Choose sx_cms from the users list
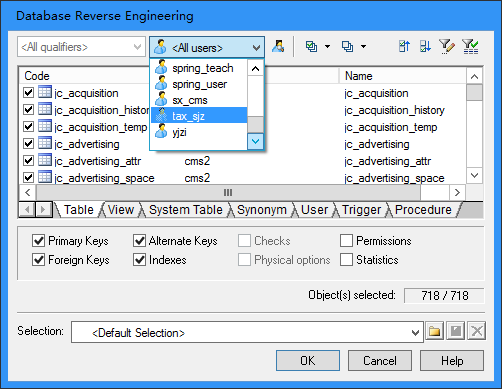This screenshot has width=502, height=389. pyautogui.click(x=199, y=100)
